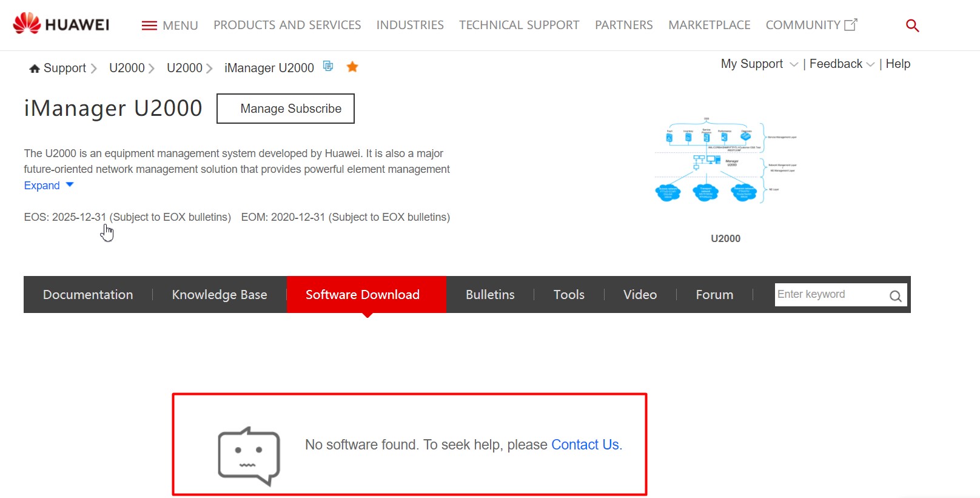Click the EOS: 2025-12-31 text
This screenshot has width=980, height=498.
(65, 217)
